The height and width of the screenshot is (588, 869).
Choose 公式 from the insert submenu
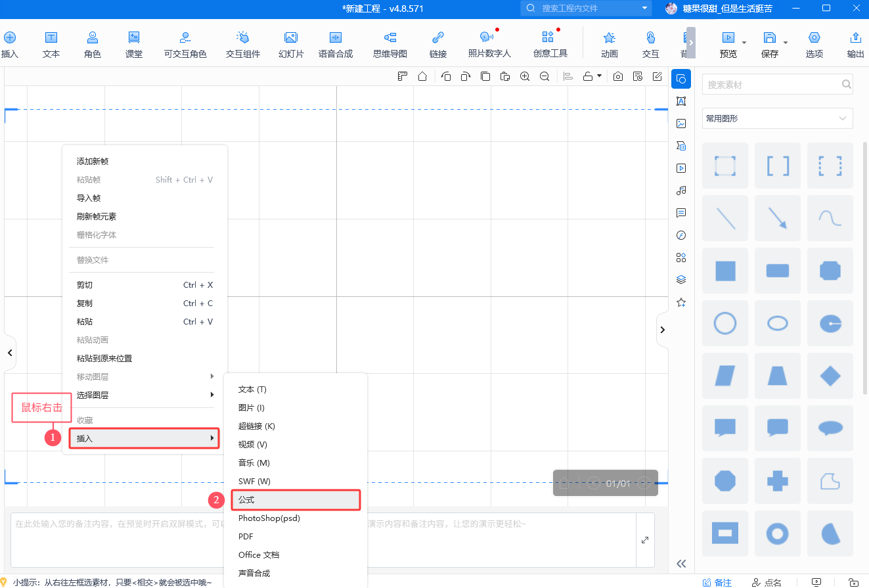coord(295,500)
